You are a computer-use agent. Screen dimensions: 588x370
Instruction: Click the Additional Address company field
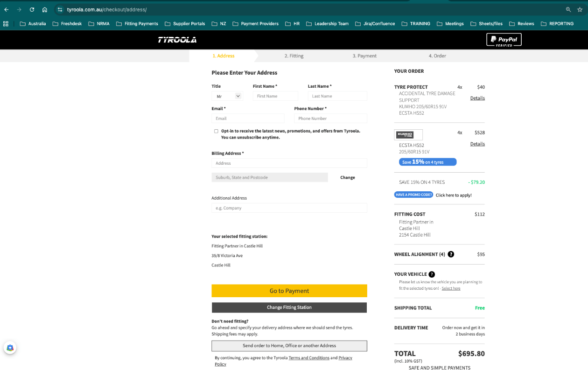click(289, 208)
